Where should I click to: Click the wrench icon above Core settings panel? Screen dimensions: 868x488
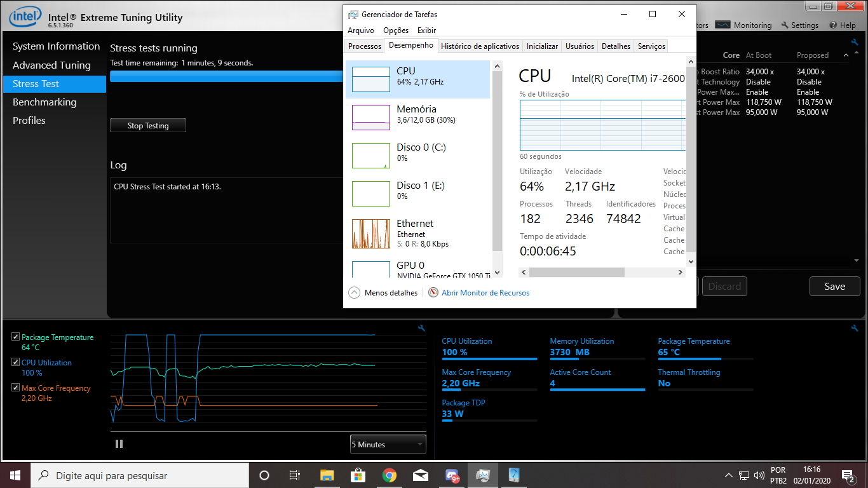[x=855, y=42]
